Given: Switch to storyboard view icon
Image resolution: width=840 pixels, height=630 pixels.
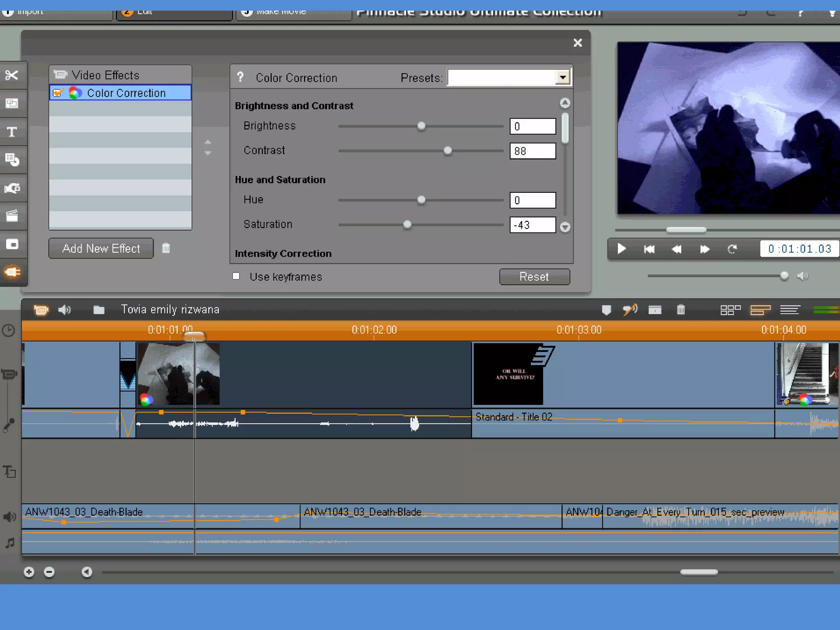Looking at the screenshot, I should click(730, 310).
